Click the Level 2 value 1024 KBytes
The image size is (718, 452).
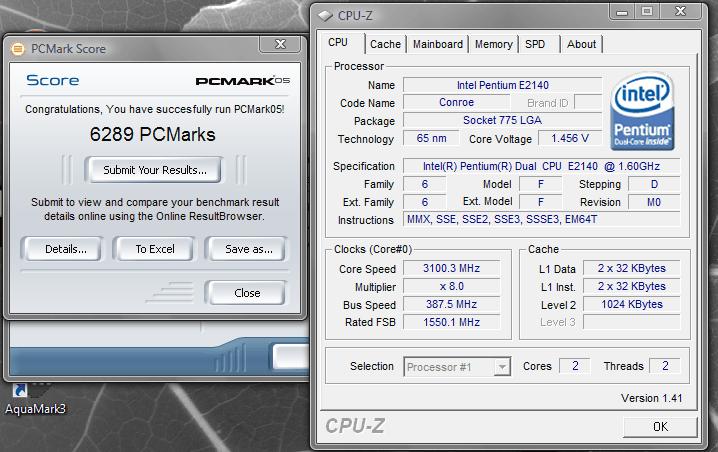[631, 305]
